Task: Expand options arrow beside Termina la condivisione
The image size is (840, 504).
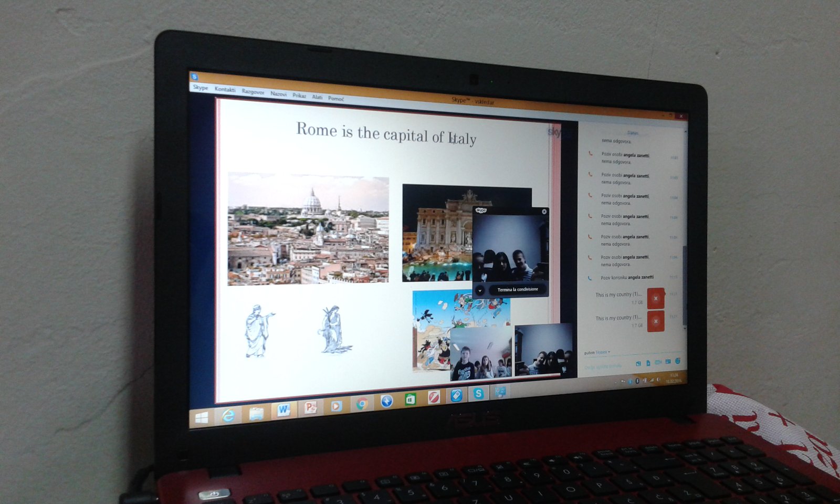Action: 479,290
